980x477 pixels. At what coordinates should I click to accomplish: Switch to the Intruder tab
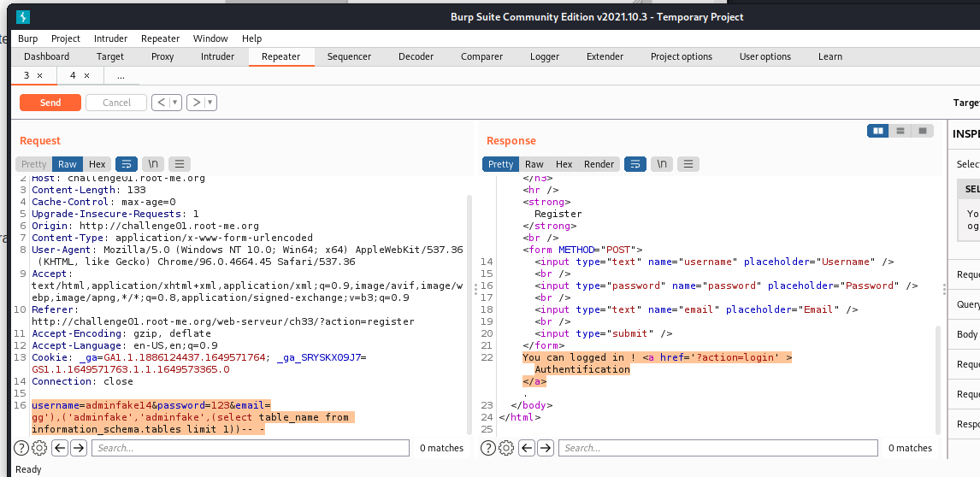217,56
